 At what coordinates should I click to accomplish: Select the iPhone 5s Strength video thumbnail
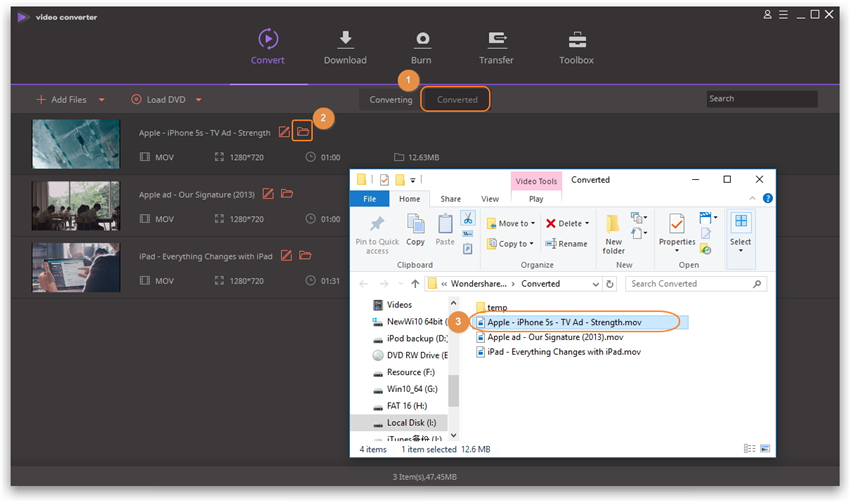[x=76, y=144]
